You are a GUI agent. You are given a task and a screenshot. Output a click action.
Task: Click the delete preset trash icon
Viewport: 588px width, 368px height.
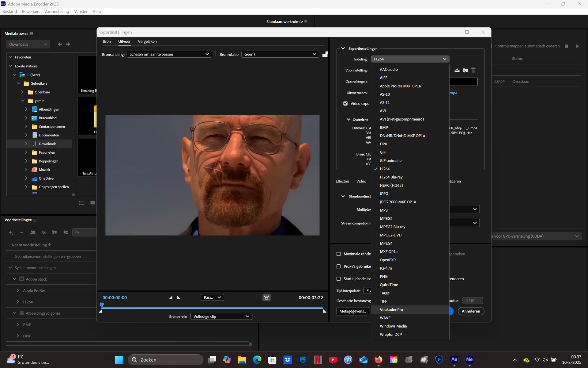(x=473, y=70)
